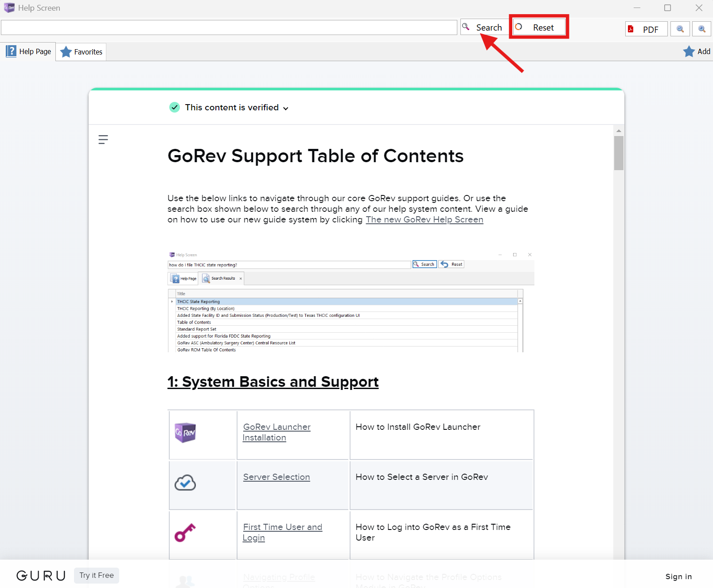This screenshot has width=713, height=588.
Task: Click the zoom in magnifier icon
Action: [701, 29]
